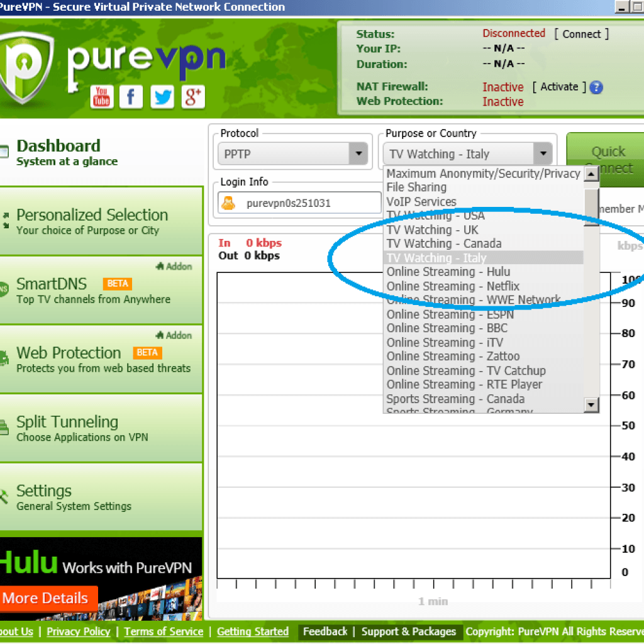Screen dimensions: 644x644
Task: Click the Connect link beside status
Action: [581, 34]
